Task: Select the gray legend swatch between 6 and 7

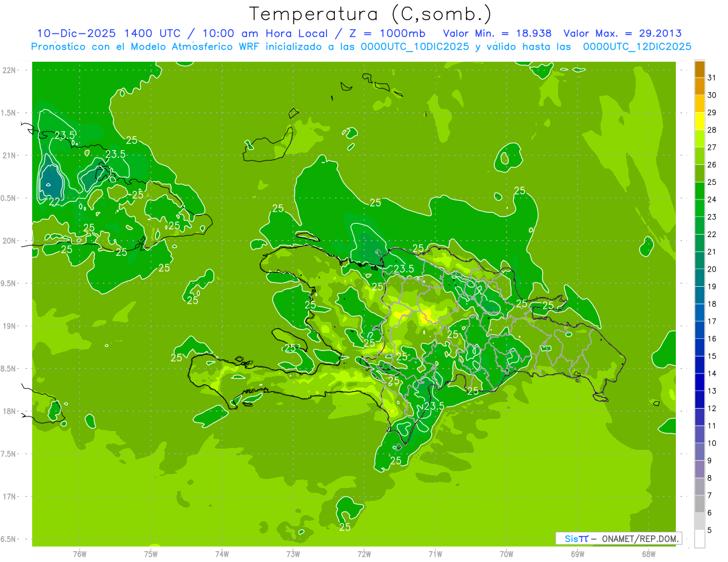Action: tap(699, 504)
